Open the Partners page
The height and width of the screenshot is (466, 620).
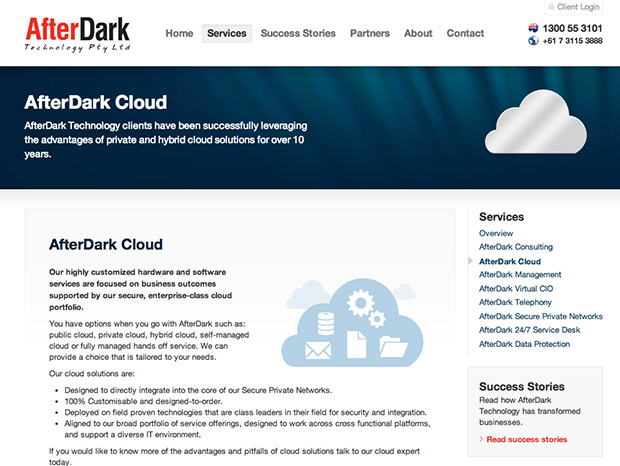pyautogui.click(x=370, y=33)
